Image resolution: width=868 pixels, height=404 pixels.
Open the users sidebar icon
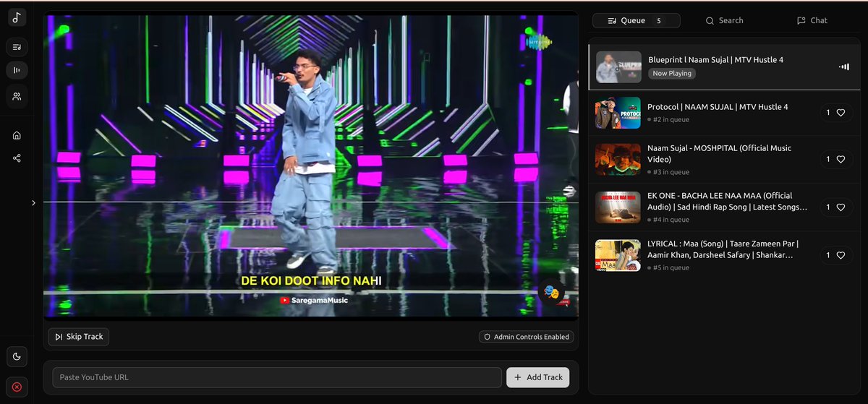[17, 95]
